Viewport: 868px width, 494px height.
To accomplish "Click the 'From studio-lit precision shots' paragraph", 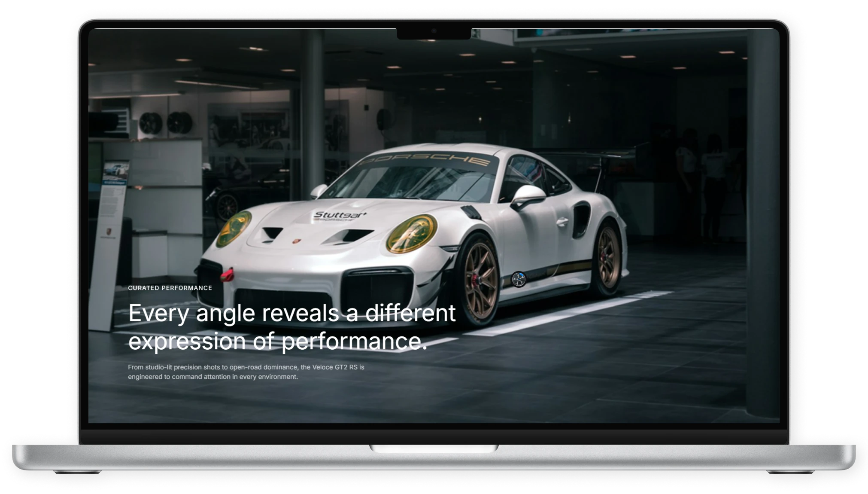I will (x=246, y=372).
